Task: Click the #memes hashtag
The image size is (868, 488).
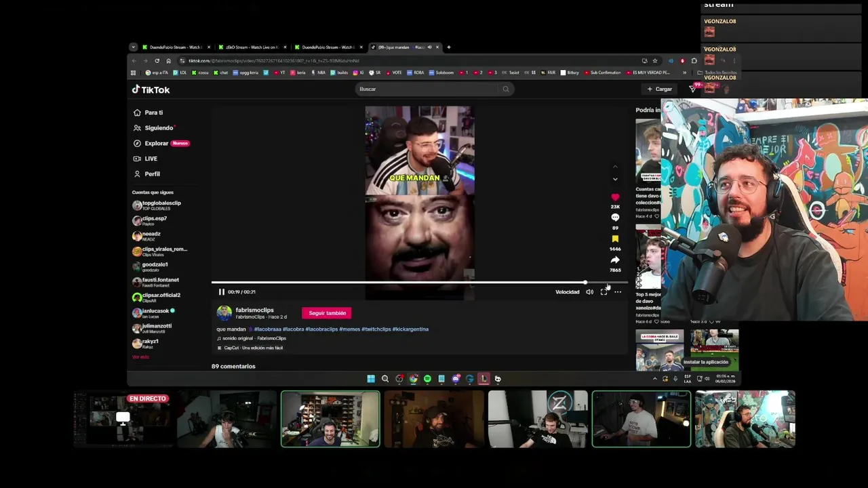Action: [x=349, y=329]
